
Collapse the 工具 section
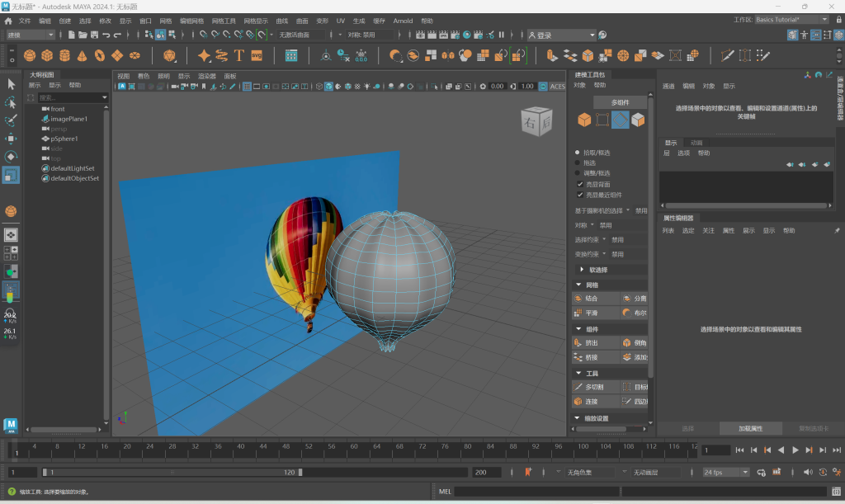tap(578, 373)
